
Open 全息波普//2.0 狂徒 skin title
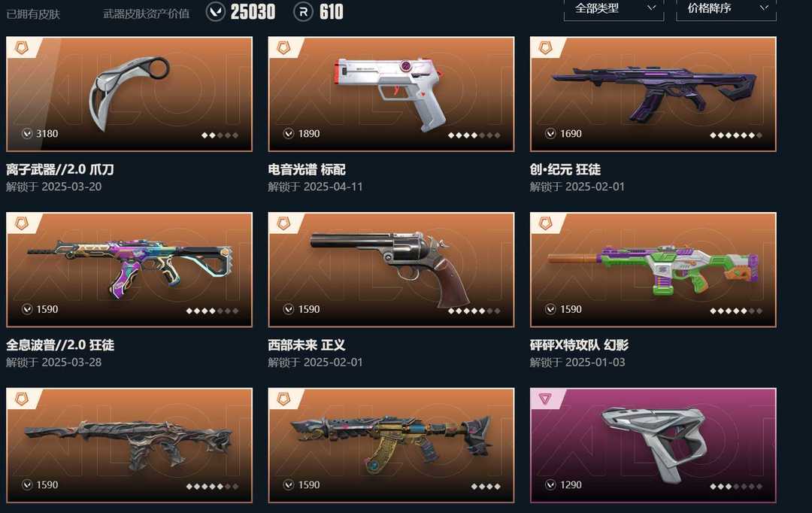coord(60,345)
